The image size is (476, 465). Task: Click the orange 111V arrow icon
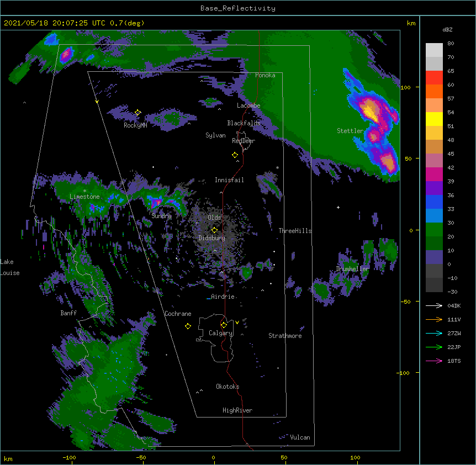(x=434, y=319)
